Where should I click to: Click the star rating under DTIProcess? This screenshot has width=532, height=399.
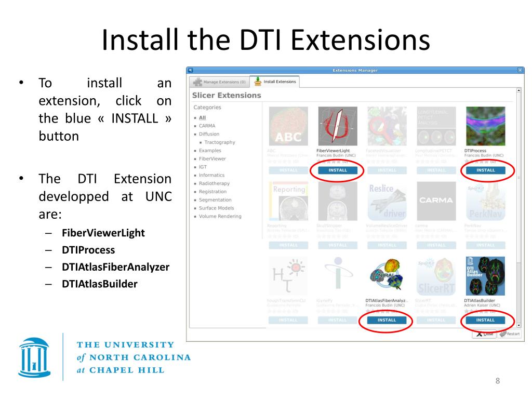tap(476, 162)
